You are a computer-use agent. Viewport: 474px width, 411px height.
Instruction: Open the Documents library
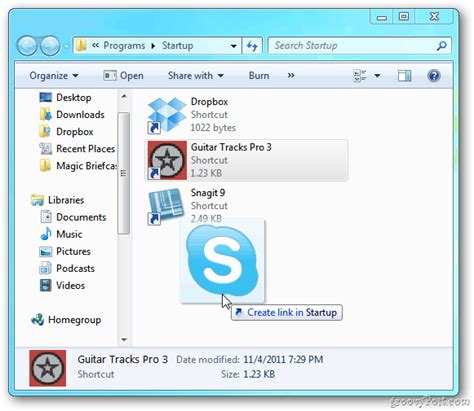coord(81,217)
